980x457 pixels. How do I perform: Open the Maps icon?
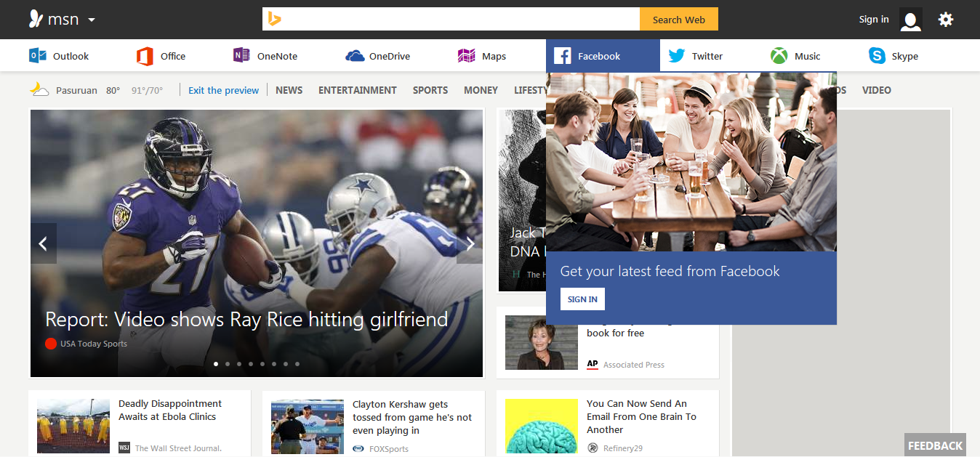coord(466,56)
